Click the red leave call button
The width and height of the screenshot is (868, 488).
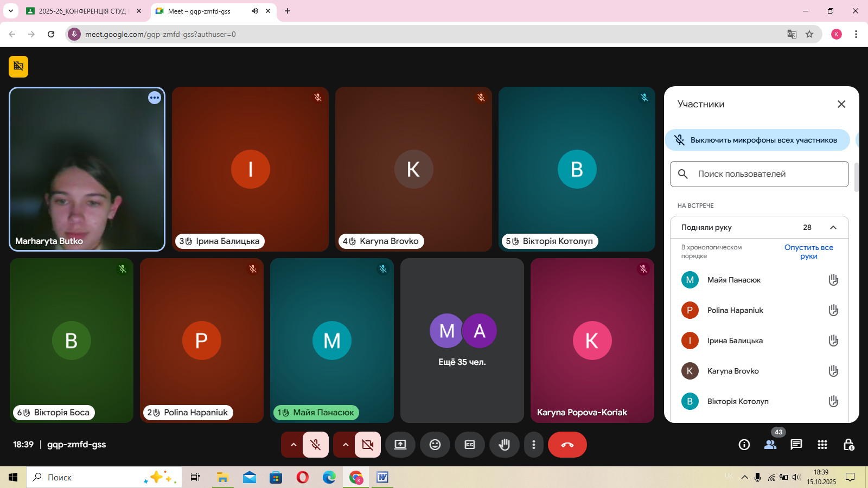coord(567,445)
